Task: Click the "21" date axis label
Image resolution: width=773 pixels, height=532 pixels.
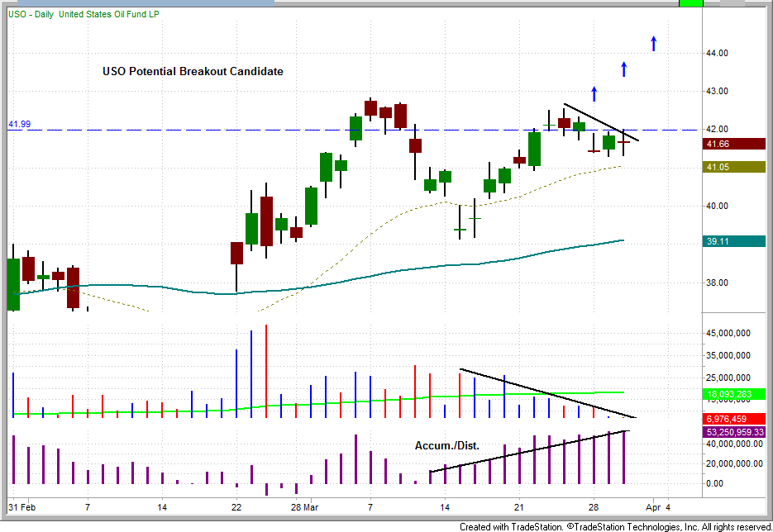Action: point(518,507)
